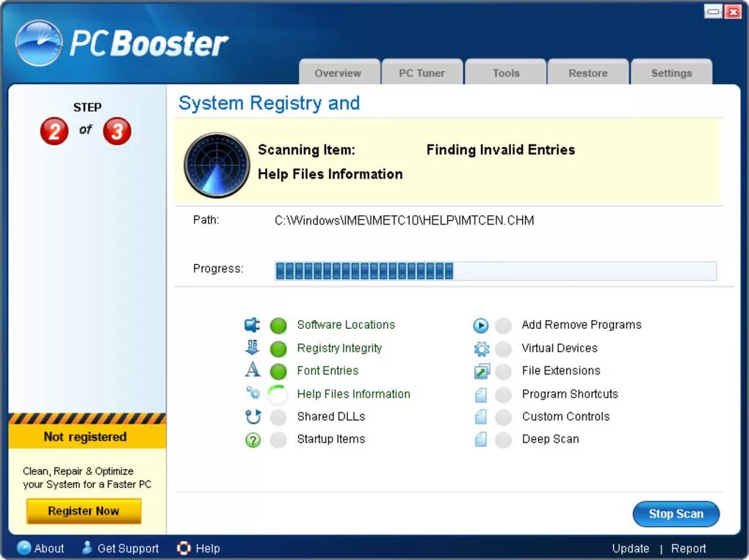Click the Help Files Information gears icon
749x560 pixels.
tap(253, 393)
